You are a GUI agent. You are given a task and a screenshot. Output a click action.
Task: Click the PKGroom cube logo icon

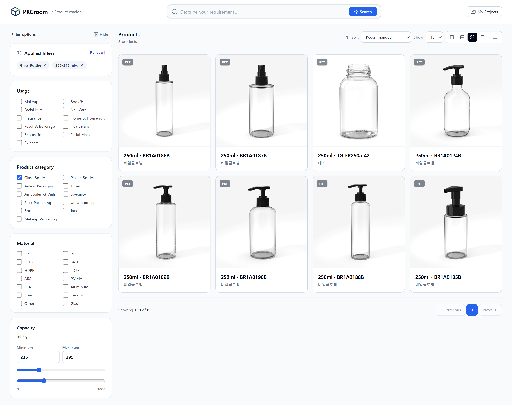pos(15,12)
